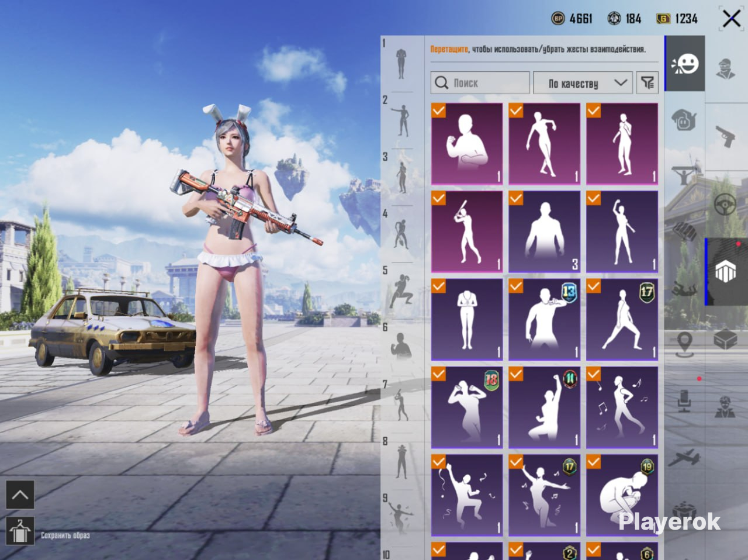Select emote slot 4
748x560 pixels.
(401, 234)
